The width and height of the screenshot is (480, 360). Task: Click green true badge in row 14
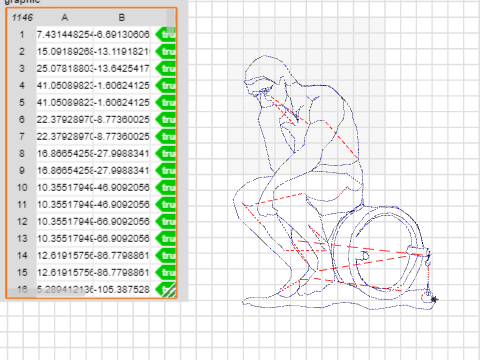click(165, 255)
